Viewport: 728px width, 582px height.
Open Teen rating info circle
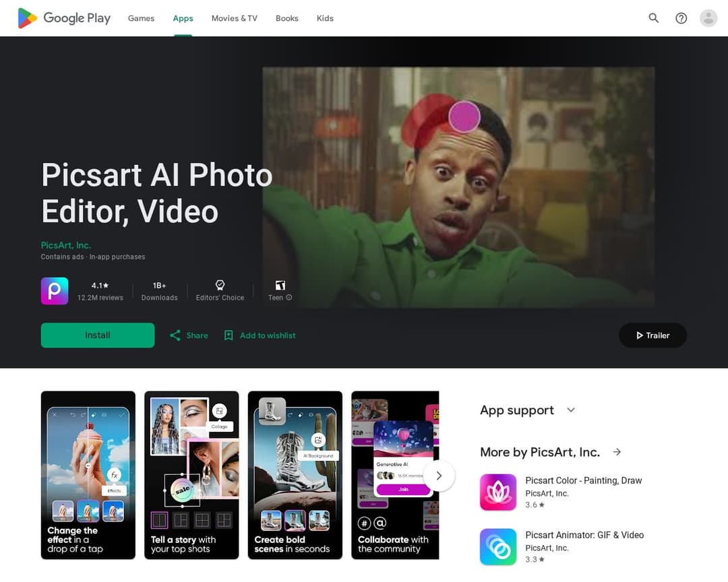(x=289, y=298)
